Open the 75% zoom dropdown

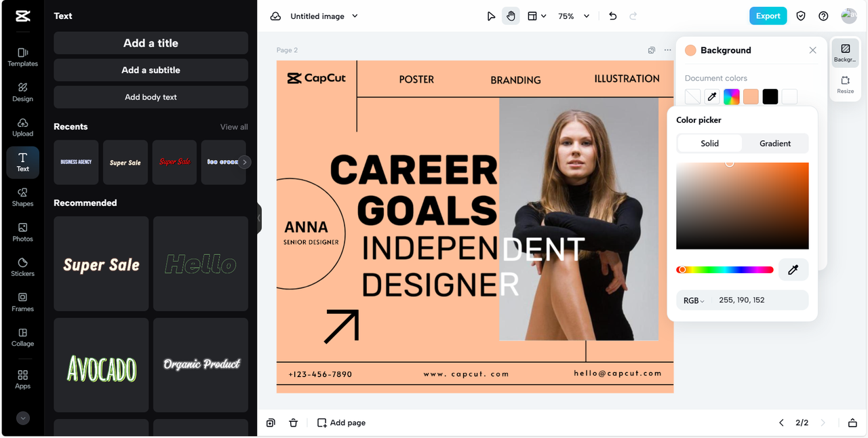(574, 16)
